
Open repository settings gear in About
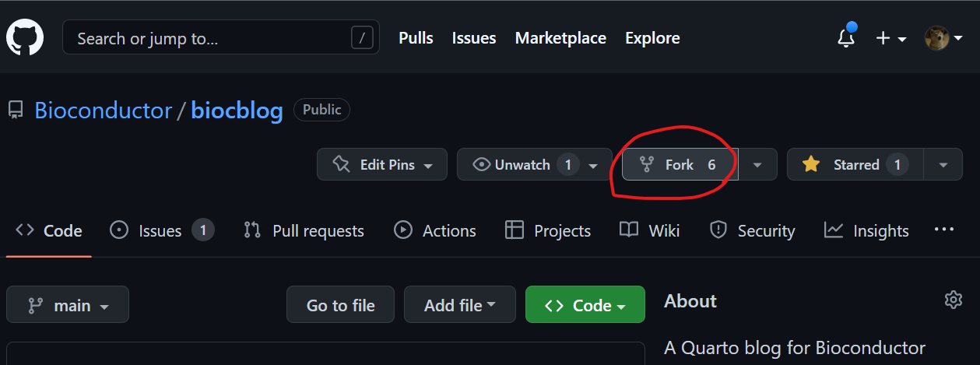953,300
